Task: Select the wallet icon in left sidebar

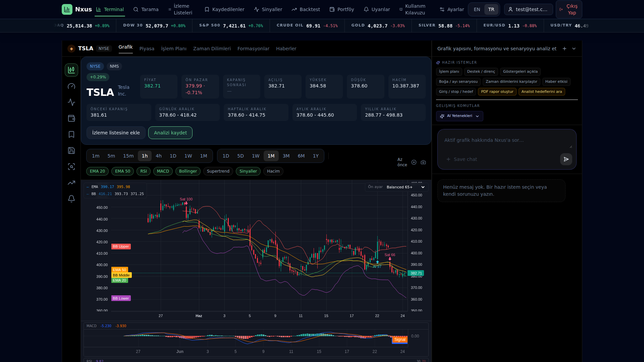Action: pos(71,118)
